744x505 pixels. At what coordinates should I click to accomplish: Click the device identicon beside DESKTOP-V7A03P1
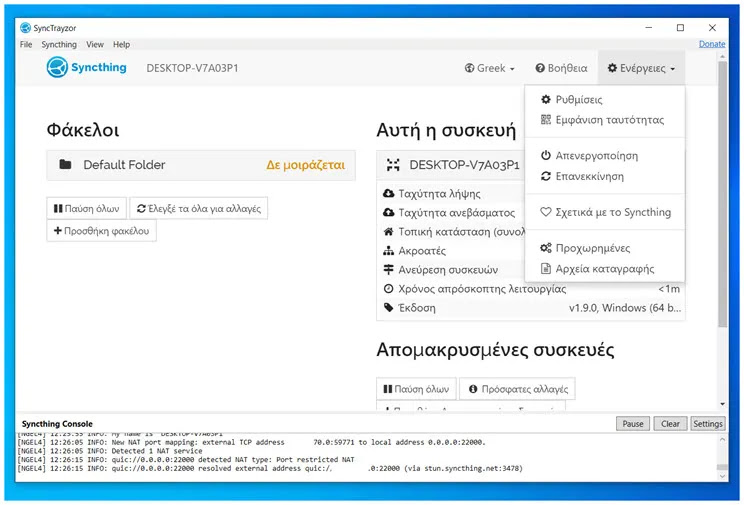393,165
